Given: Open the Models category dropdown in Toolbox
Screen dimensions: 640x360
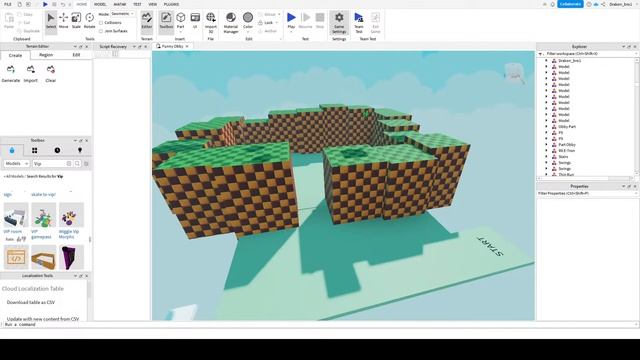Looking at the screenshot, I should 16,164.
